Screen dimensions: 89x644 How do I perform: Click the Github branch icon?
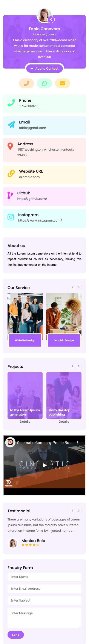tap(10, 195)
